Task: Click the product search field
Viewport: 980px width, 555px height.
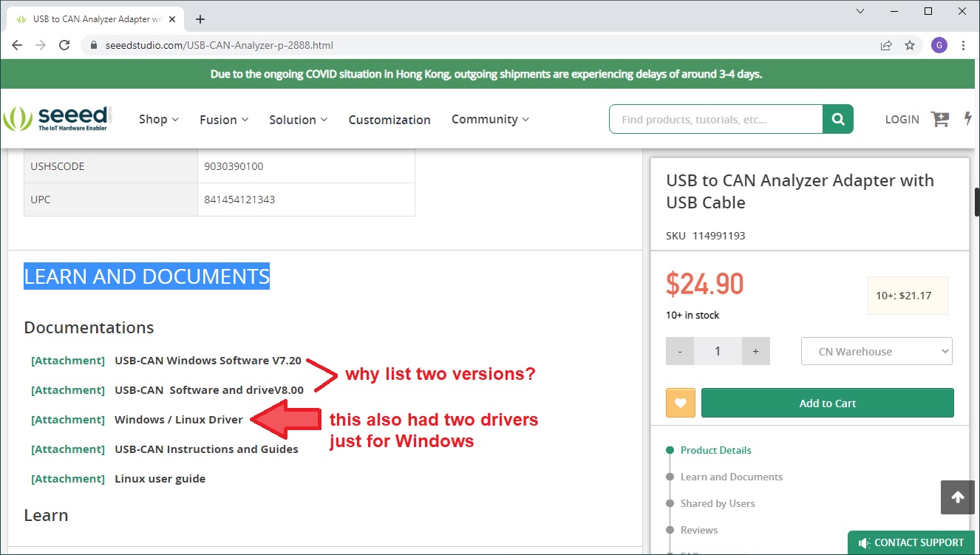Action: [x=715, y=119]
